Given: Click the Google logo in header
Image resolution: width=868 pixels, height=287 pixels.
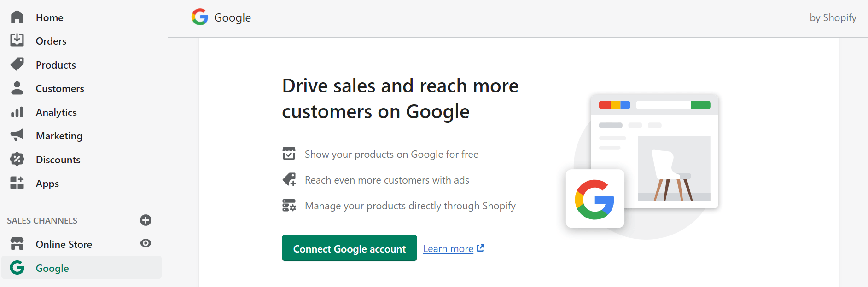Looking at the screenshot, I should [200, 17].
